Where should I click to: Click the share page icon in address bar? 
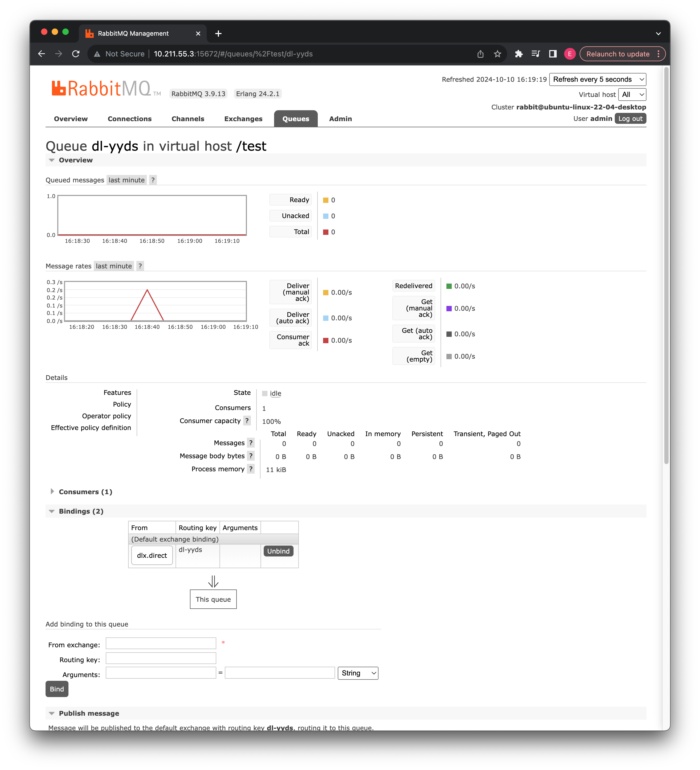coord(480,54)
